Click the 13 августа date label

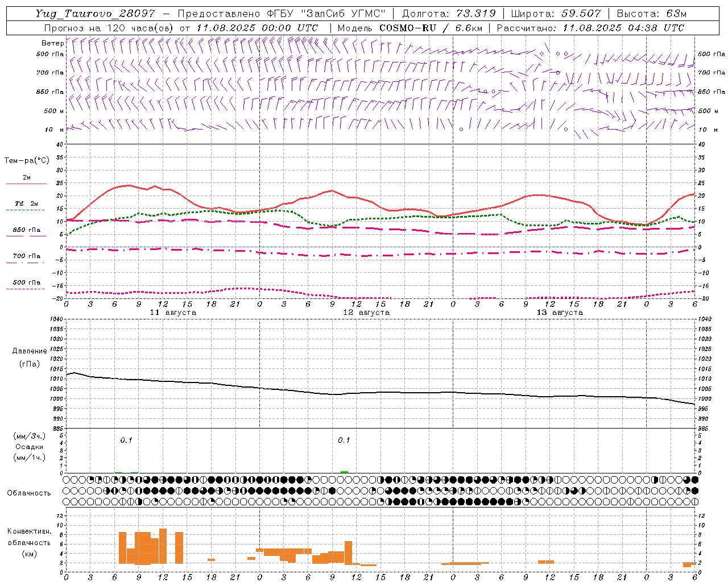coord(560,313)
